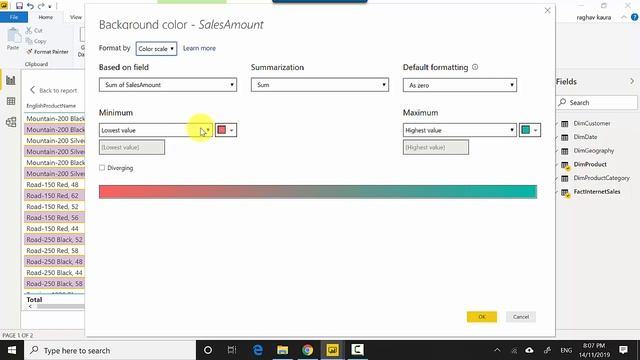Viewport: 640px width, 360px height.
Task: Open the File tab
Action: (14, 17)
